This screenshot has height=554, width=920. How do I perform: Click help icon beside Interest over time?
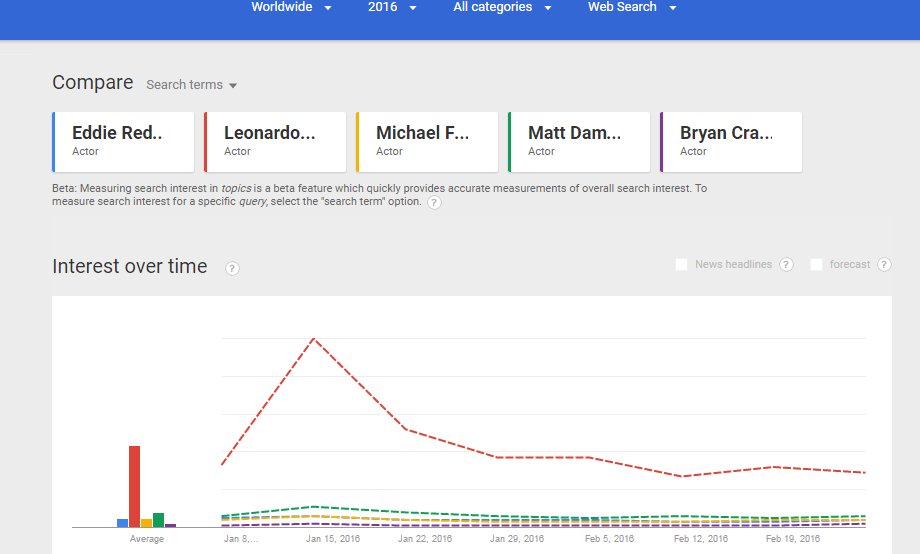tap(232, 268)
